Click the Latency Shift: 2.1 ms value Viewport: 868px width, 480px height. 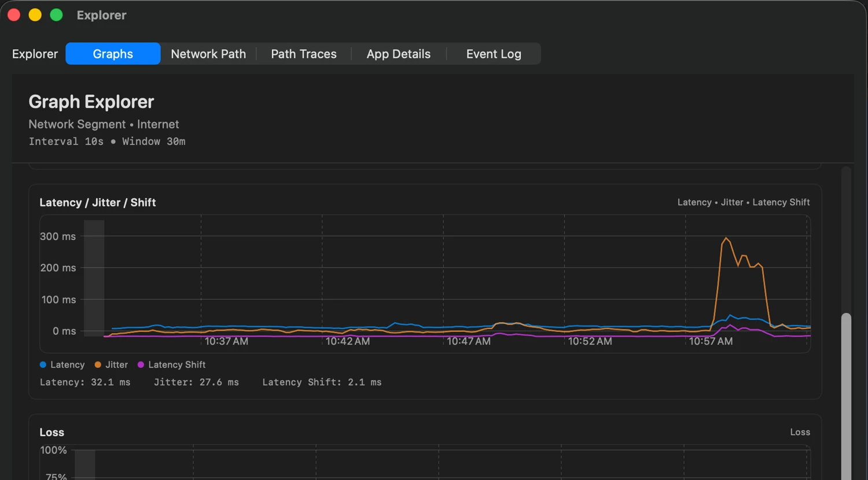pyautogui.click(x=322, y=382)
